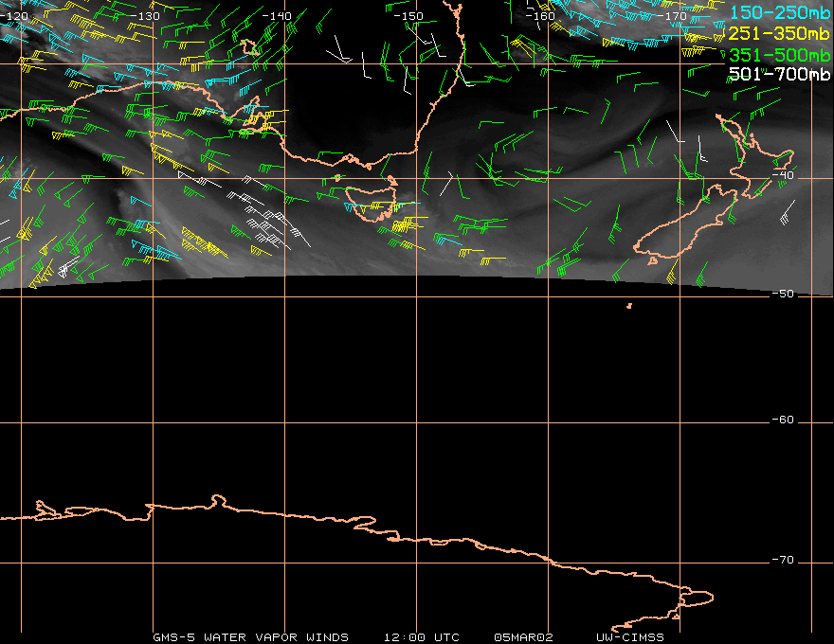Click the 12:00 UTC time text
The image size is (834, 644).
point(421,637)
